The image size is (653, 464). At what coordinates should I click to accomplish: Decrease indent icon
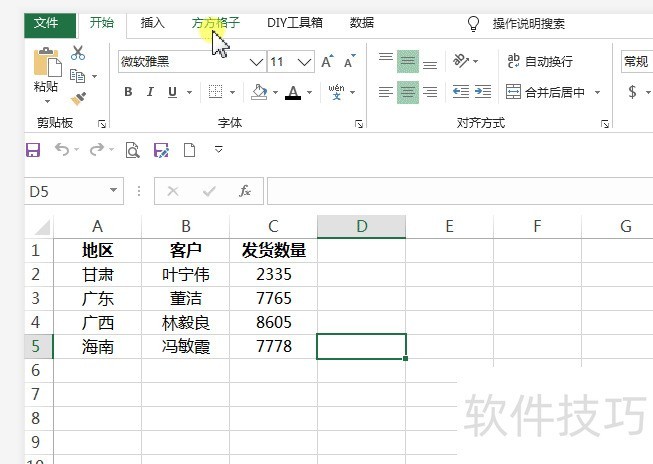pyautogui.click(x=461, y=91)
